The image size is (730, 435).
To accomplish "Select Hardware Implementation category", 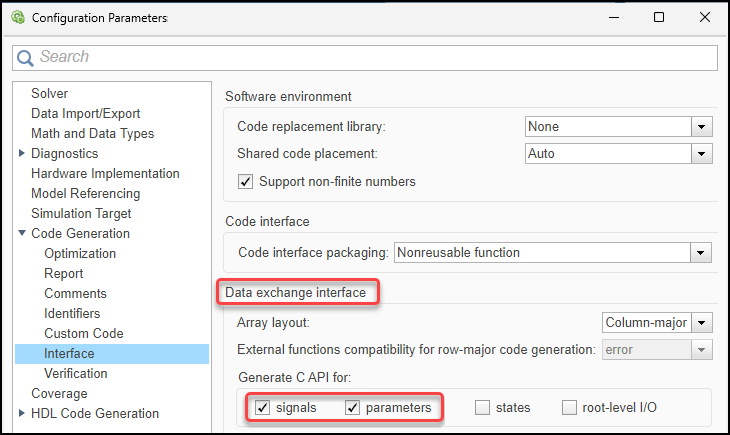I will [105, 174].
